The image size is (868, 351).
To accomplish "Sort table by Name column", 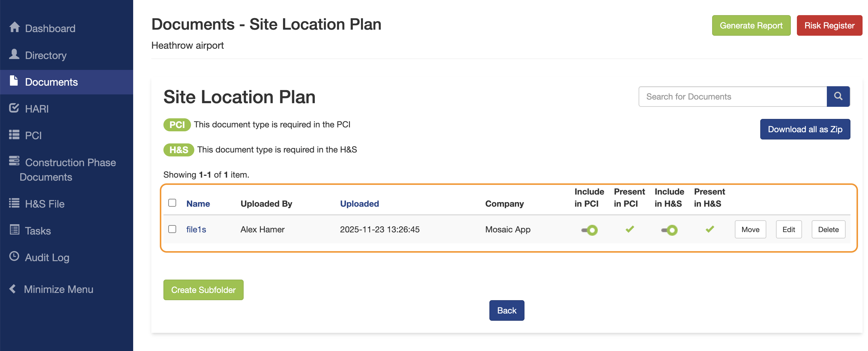I will click(198, 204).
